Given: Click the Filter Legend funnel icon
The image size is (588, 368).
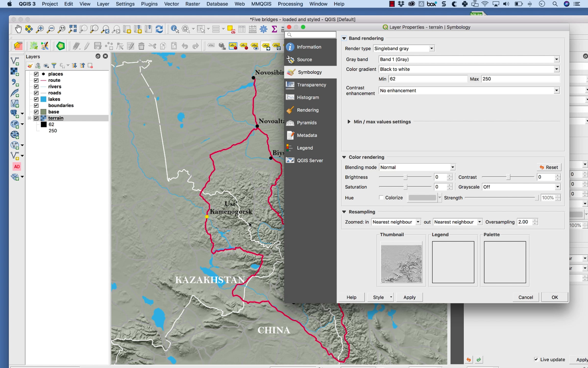Looking at the screenshot, I should pos(54,66).
